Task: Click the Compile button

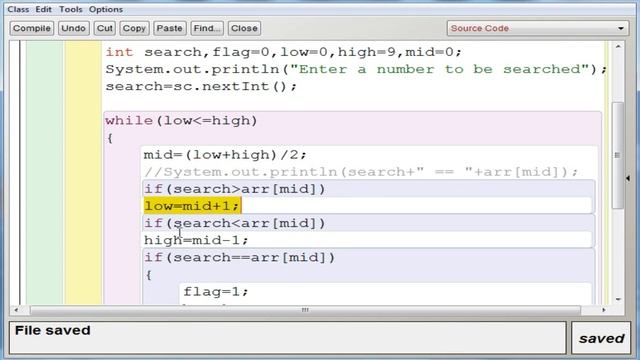Action: pos(31,28)
